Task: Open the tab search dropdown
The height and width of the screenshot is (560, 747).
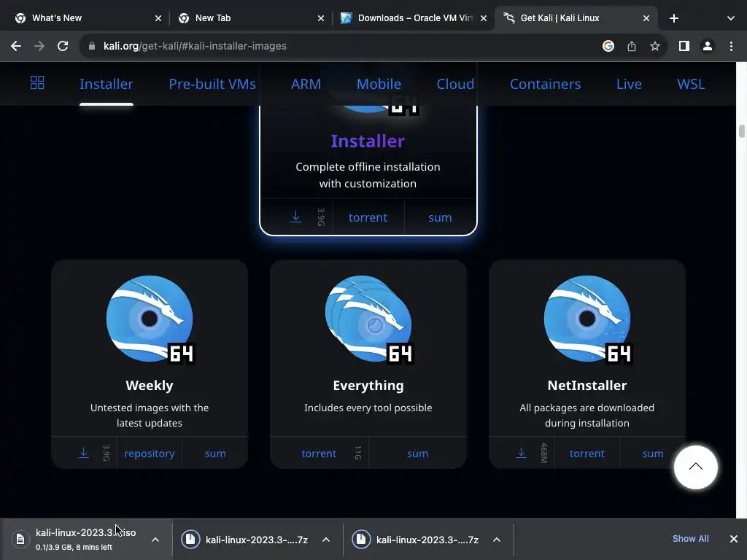Action: pos(731,18)
